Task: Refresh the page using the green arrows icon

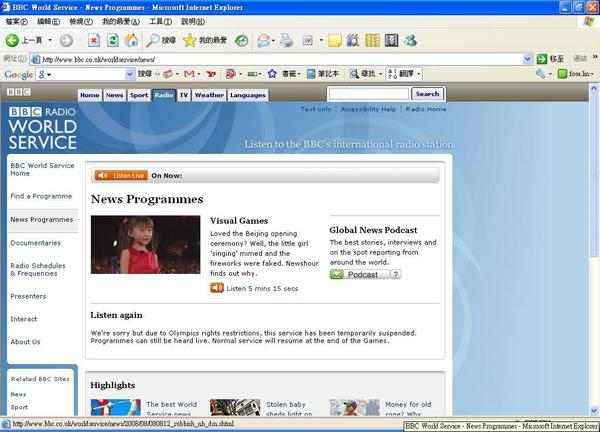Action: pyautogui.click(x=112, y=40)
